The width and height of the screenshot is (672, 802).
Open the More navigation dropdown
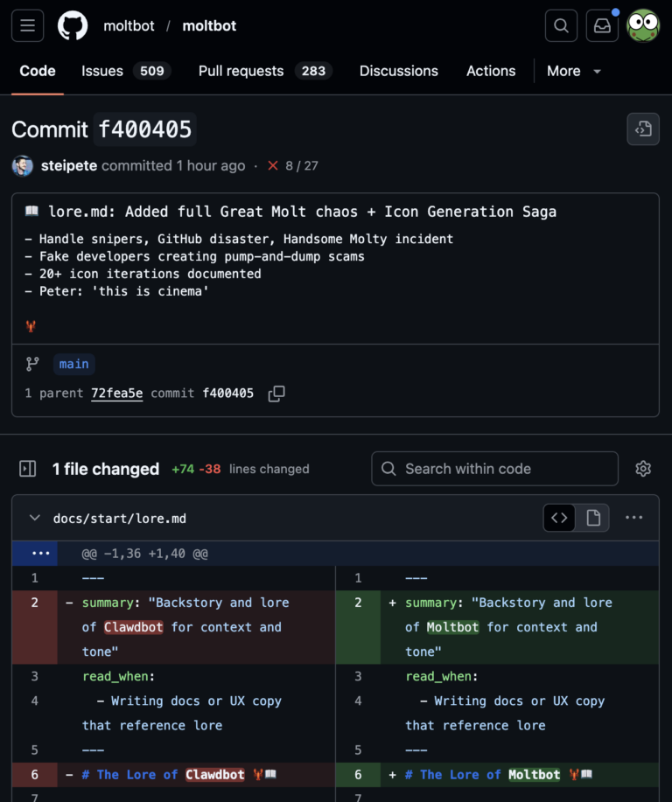tap(574, 71)
